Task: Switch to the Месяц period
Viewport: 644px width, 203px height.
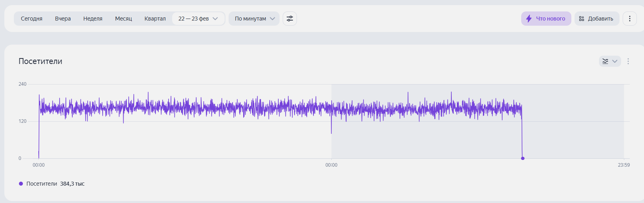Action: [x=124, y=19]
